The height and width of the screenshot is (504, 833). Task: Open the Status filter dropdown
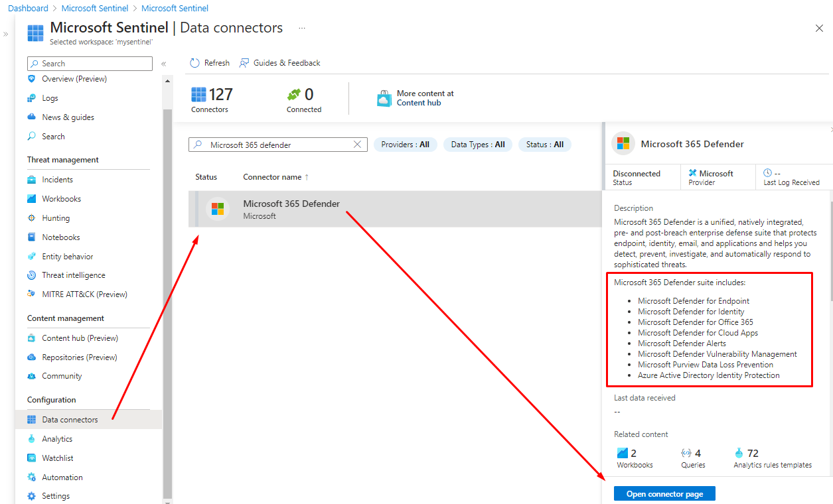[x=544, y=145]
